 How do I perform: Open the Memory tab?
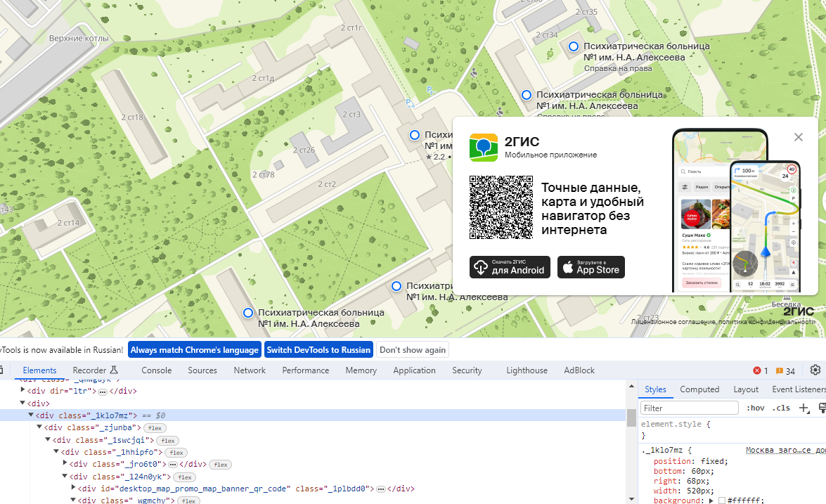click(361, 370)
